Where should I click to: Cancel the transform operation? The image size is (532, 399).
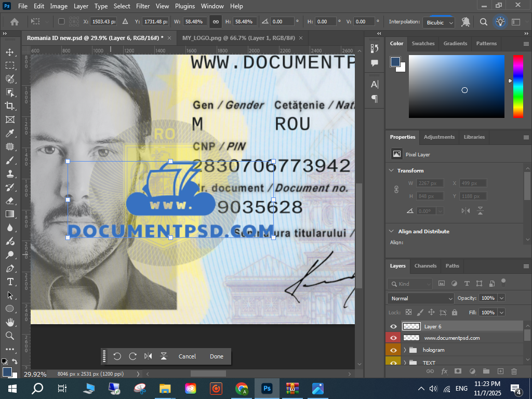[x=187, y=356]
